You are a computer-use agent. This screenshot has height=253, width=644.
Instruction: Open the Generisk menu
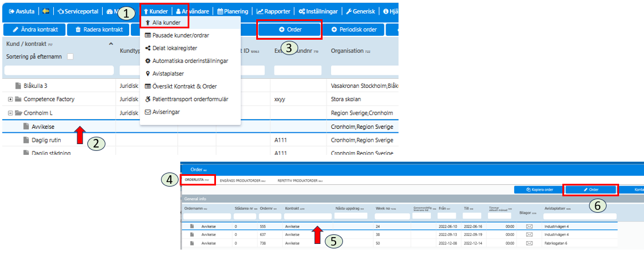[361, 11]
